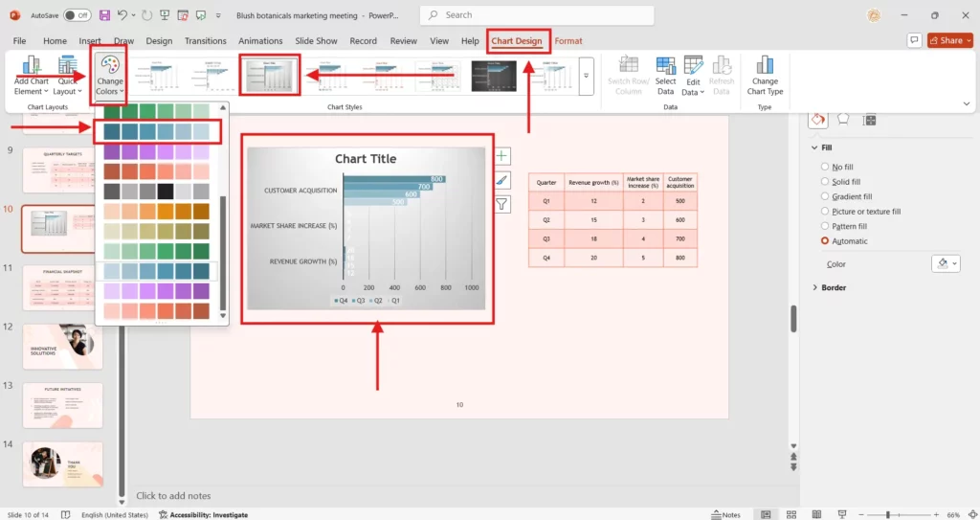Click the Chart Elements plus button
This screenshot has width=980, height=520.
(x=502, y=155)
